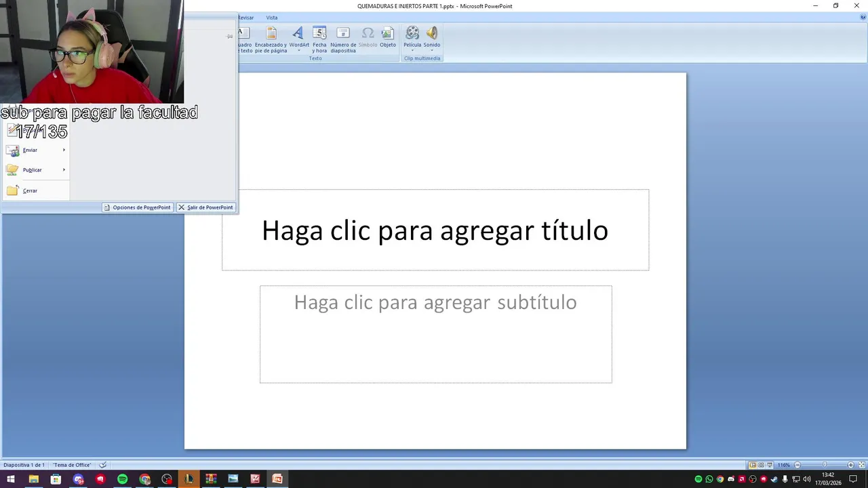Insert a Película clip

tap(412, 37)
